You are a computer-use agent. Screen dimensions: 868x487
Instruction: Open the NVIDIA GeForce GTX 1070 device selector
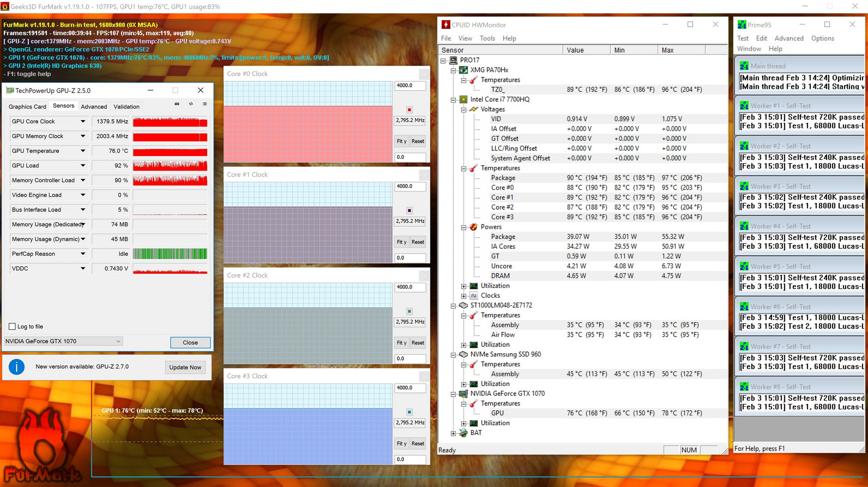point(63,342)
